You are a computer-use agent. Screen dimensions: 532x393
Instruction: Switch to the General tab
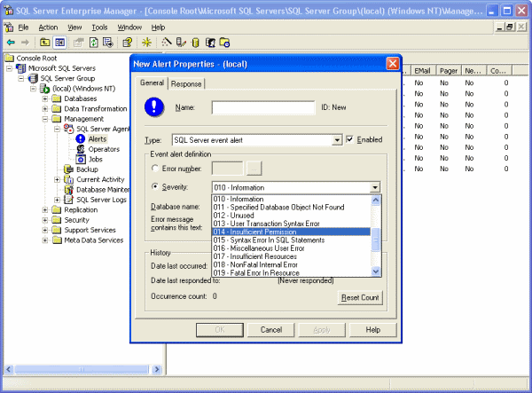tap(152, 83)
